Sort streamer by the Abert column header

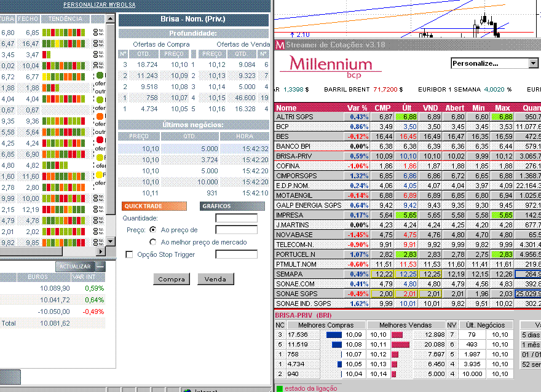[455, 108]
